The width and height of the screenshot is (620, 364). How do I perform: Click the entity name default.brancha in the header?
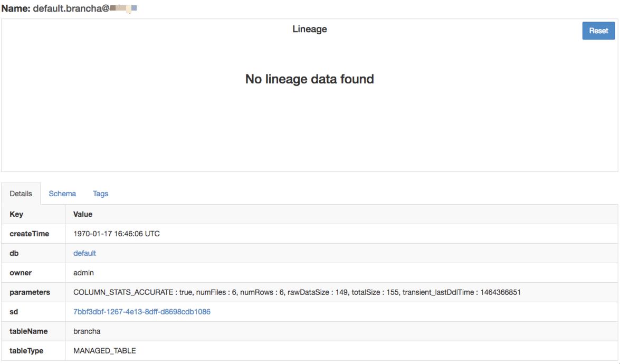tap(70, 8)
